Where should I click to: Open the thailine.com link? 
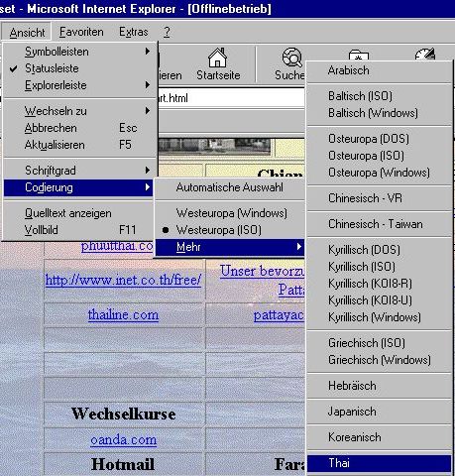coord(123,314)
